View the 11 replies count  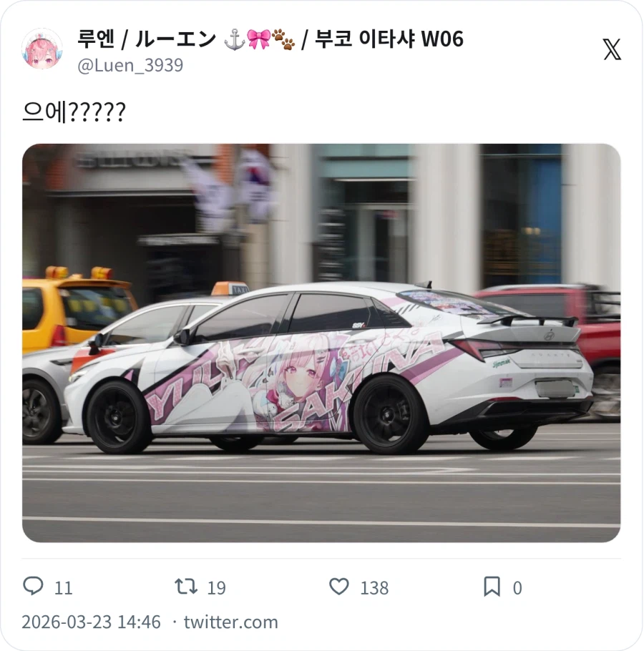(64, 588)
